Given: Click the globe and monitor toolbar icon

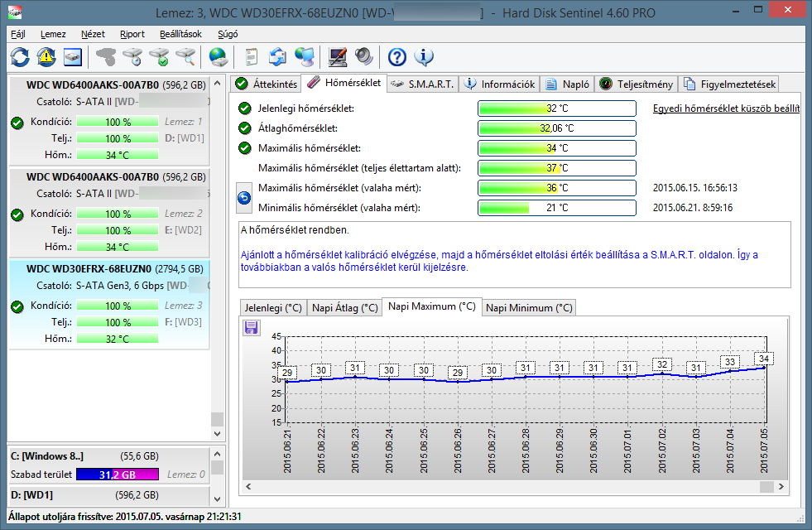Looking at the screenshot, I should (305, 57).
